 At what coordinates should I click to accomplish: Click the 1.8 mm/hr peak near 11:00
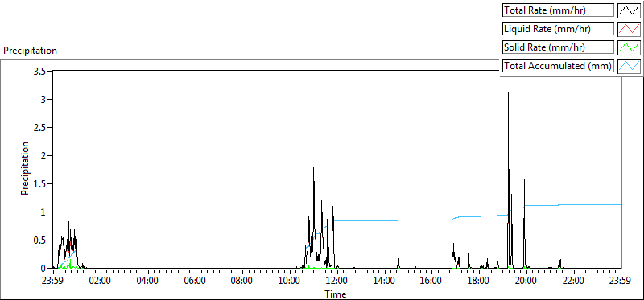[313, 168]
